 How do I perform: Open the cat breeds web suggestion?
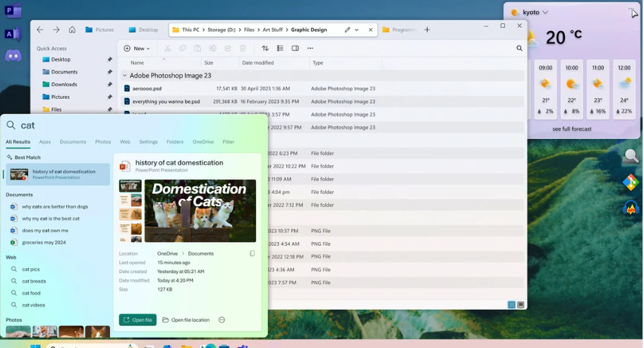34,281
